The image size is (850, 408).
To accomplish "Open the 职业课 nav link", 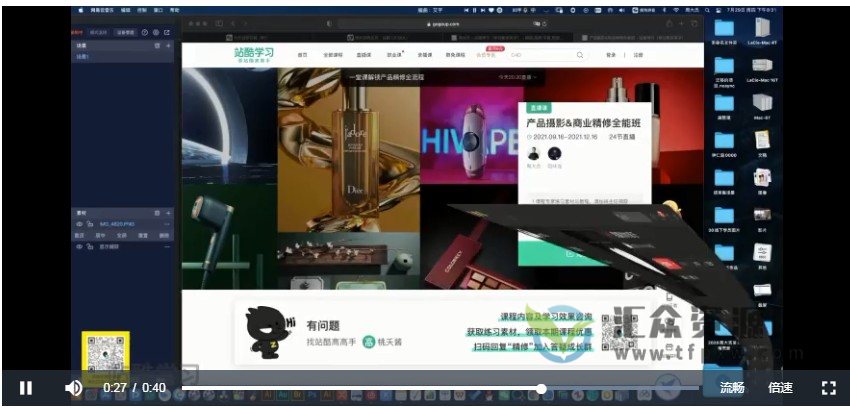I will pyautogui.click(x=394, y=55).
